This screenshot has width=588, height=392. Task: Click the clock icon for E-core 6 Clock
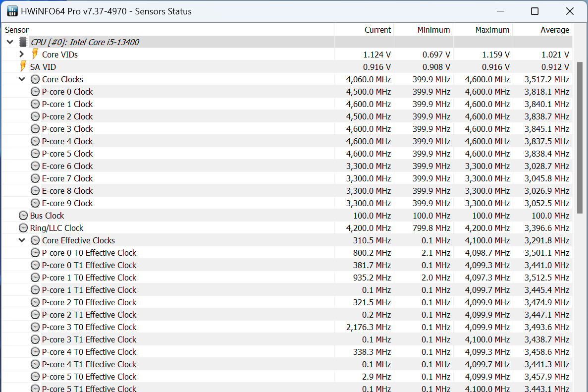click(35, 166)
